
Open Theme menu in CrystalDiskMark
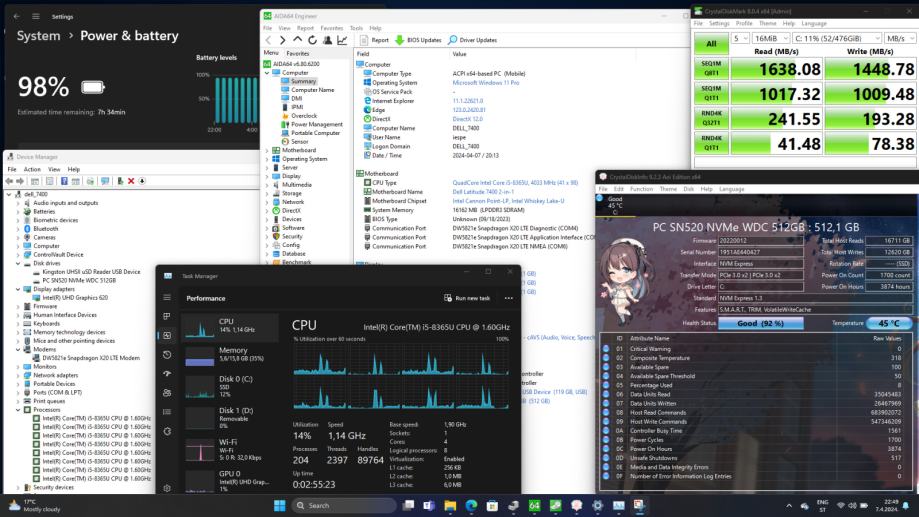[768, 23]
